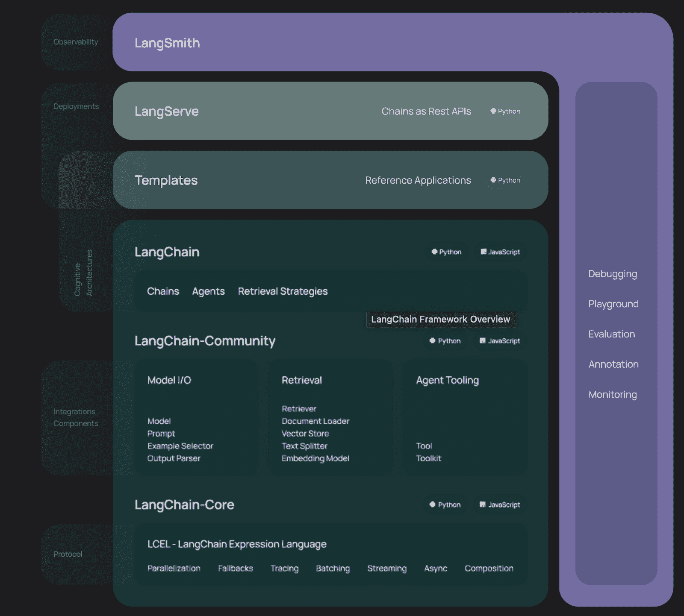This screenshot has height=616, width=684.
Task: Click the 'Protocol' side label
Action: (x=68, y=554)
